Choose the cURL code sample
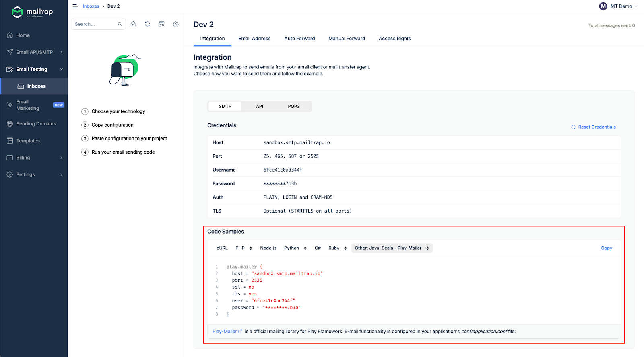Viewport: 644px width, 357px height. pos(222,248)
